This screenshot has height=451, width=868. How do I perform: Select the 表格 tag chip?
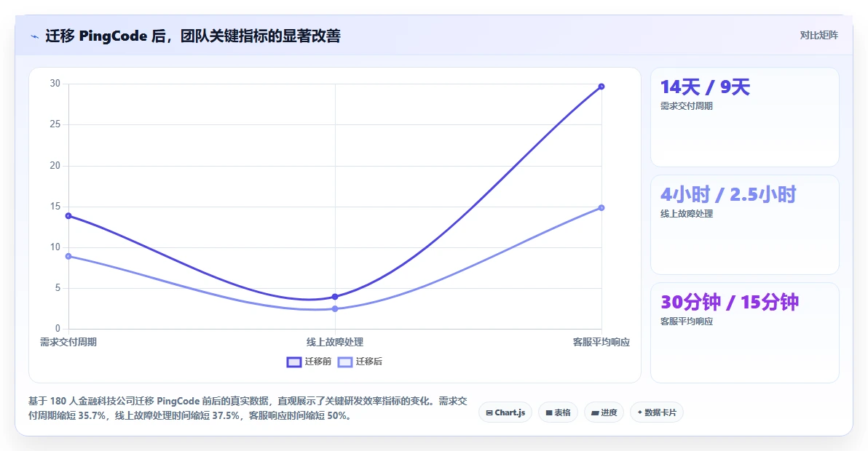pos(558,412)
